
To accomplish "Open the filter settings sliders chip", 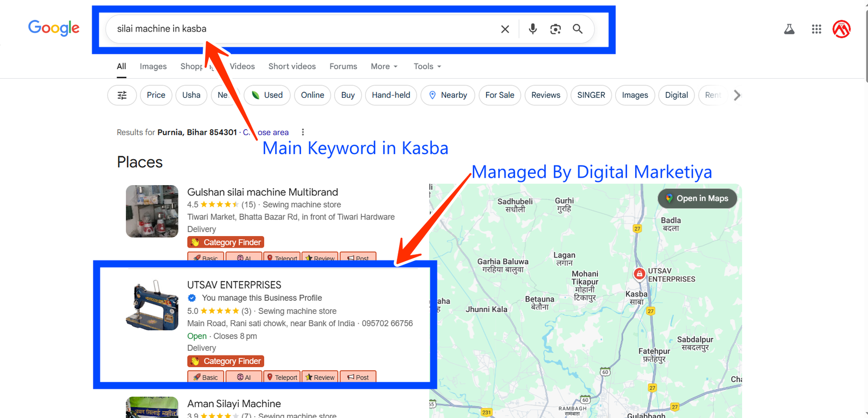I will pos(122,95).
